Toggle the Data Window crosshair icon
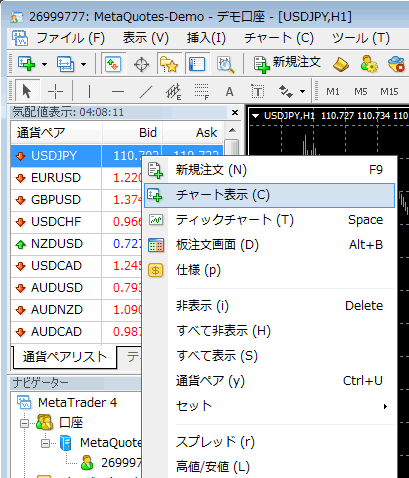This screenshot has height=478, width=409. click(x=141, y=64)
